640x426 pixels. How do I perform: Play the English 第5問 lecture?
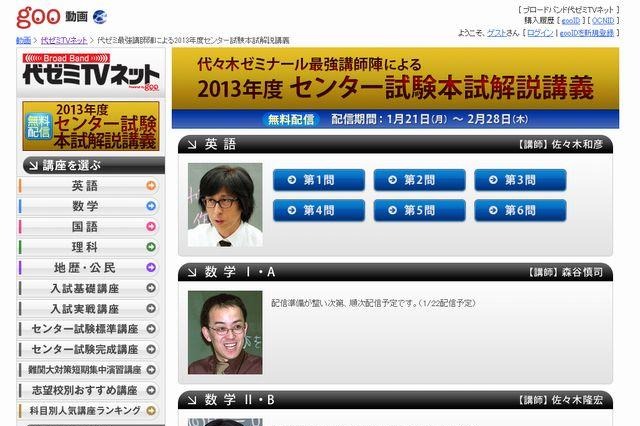pos(420,211)
